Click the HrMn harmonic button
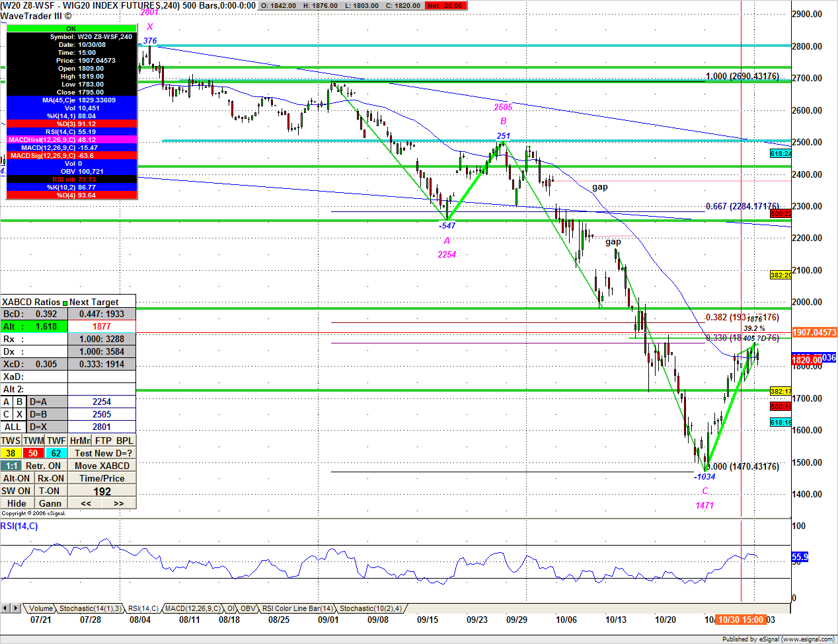This screenshot has height=644, width=838. [80, 441]
